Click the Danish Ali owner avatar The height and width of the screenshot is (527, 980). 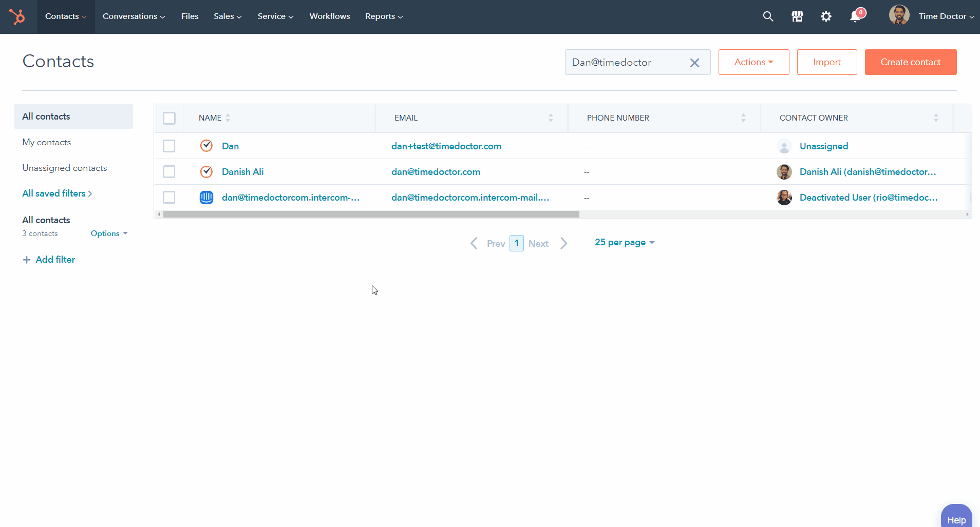(784, 172)
